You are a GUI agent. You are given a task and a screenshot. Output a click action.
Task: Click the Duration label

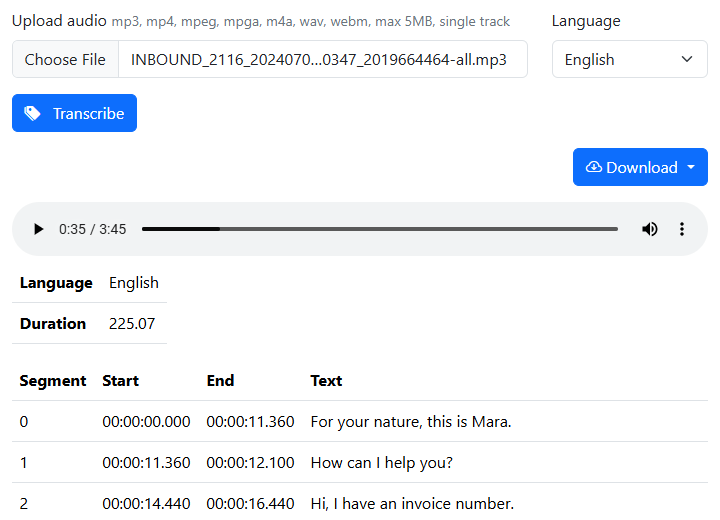click(x=53, y=323)
